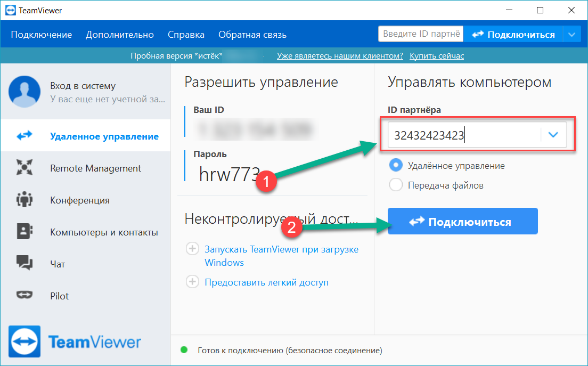
Task: Select the Удалённое управление radio button
Action: (x=396, y=165)
